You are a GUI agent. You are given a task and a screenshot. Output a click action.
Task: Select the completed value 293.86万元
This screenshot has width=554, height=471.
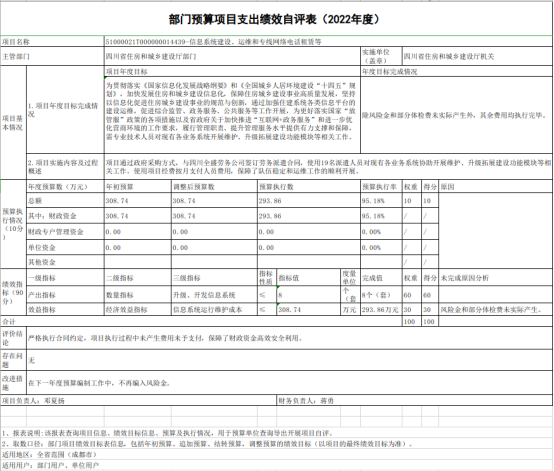tap(381, 310)
